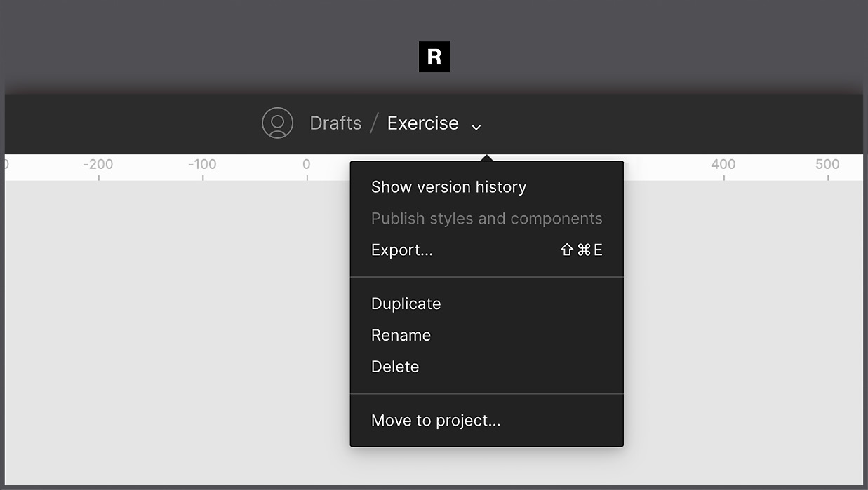Select Show version history from the menu
Image resolution: width=868 pixels, height=490 pixels.
pos(448,186)
